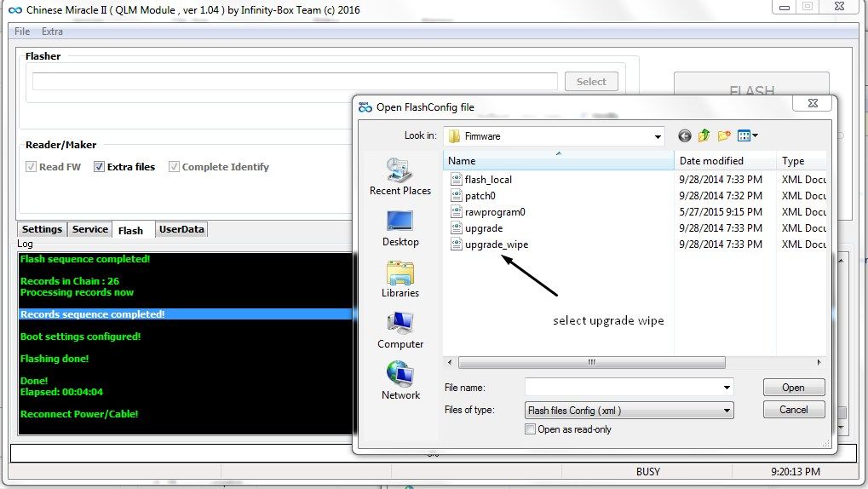Image resolution: width=868 pixels, height=489 pixels.
Task: Click the Cancel button
Action: click(793, 410)
